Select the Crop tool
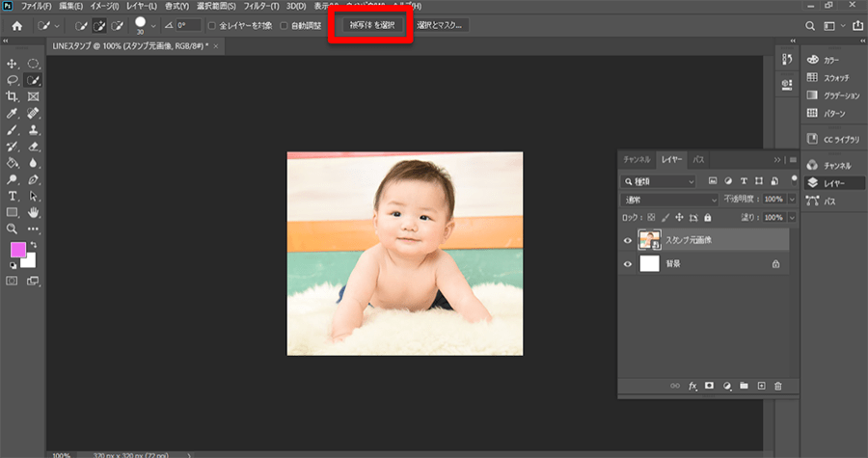Viewport: 868px width, 458px height. pyautogui.click(x=13, y=96)
